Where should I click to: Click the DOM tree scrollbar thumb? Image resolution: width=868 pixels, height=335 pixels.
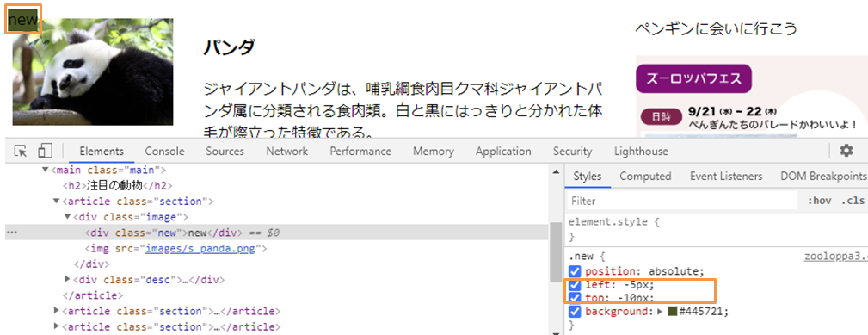click(556, 253)
